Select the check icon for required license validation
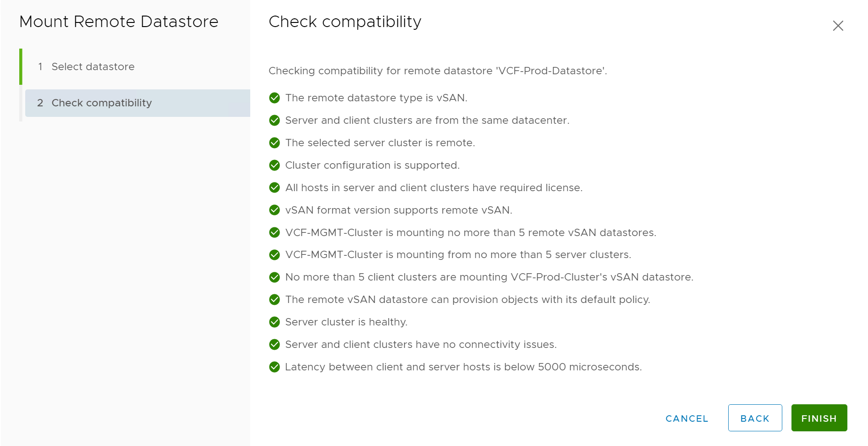This screenshot has height=446, width=868. [275, 187]
